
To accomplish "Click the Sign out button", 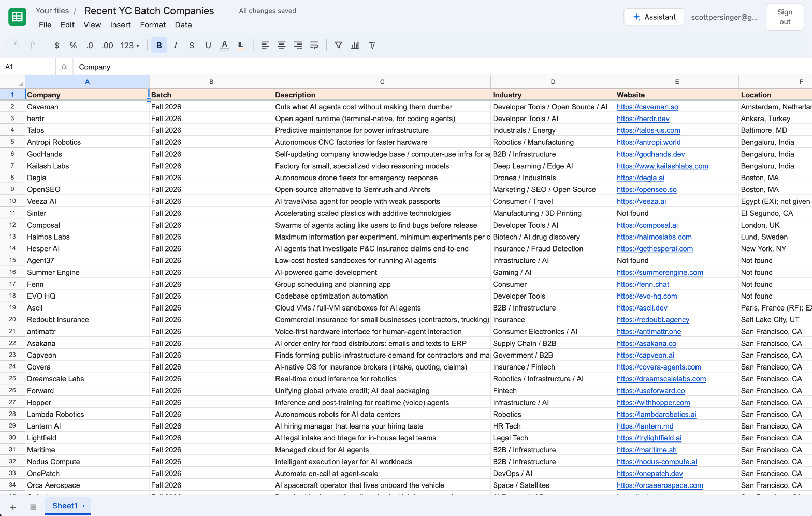I will [x=785, y=17].
